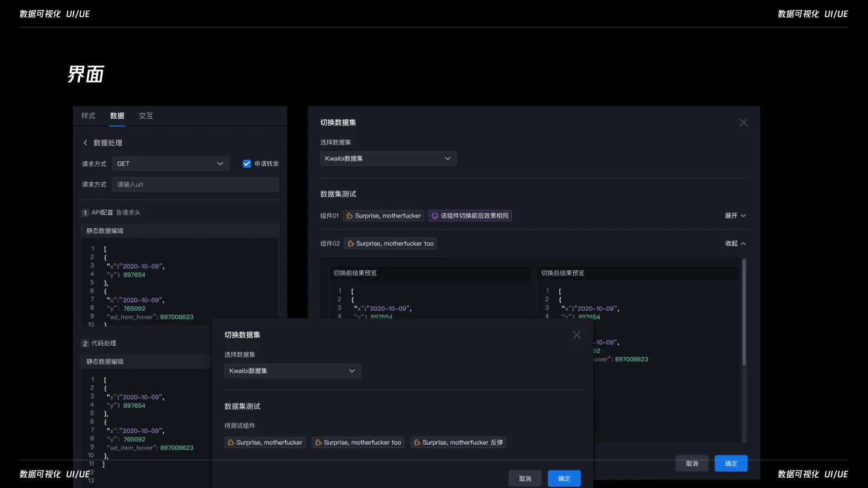Confirm with 确定 in the rear dialog

731,463
